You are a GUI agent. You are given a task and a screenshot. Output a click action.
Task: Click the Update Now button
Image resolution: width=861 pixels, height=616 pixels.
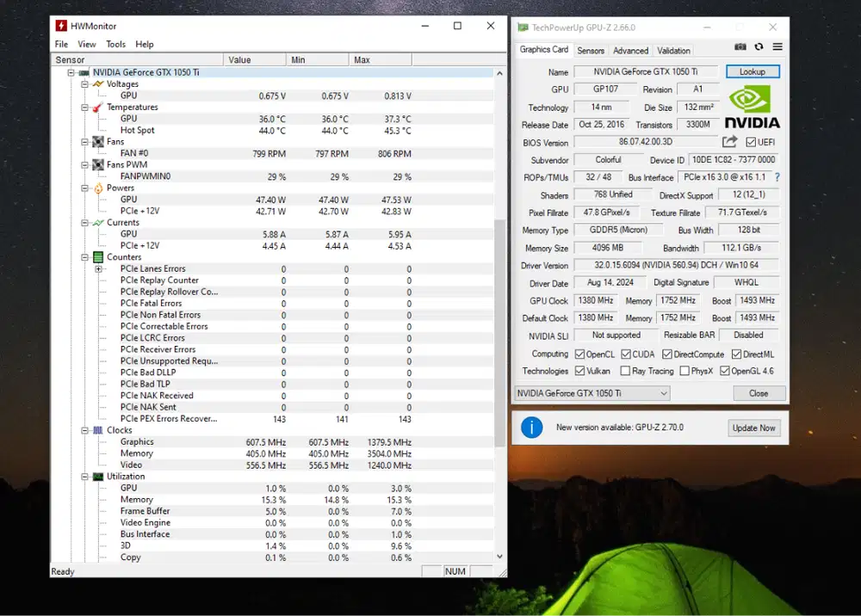[754, 428]
